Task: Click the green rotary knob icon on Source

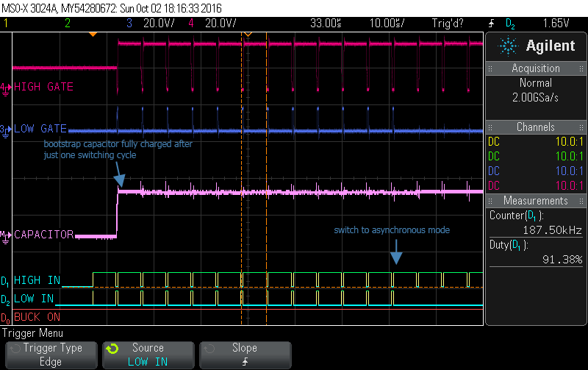Action: [111, 349]
